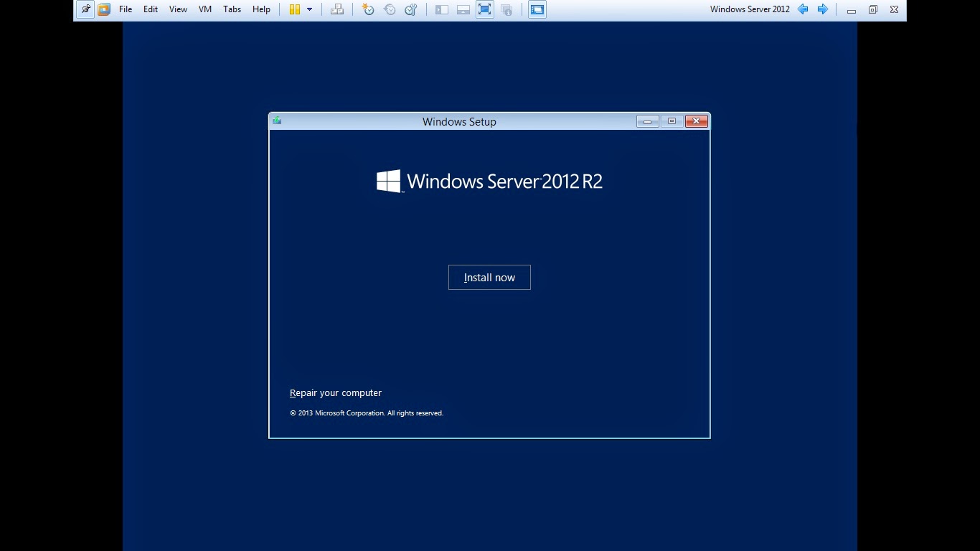Pause the virtual machine with yellow button
The height and width of the screenshot is (551, 980).
coord(295,9)
